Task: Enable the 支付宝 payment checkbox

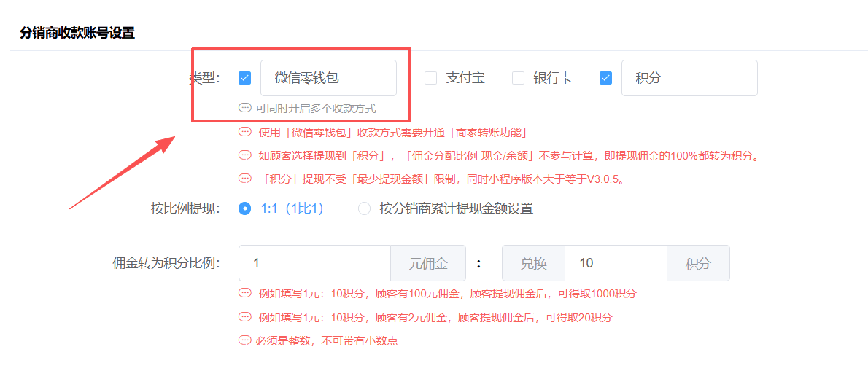Action: pos(431,78)
